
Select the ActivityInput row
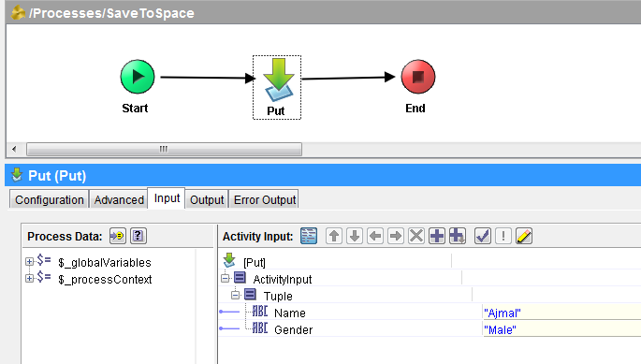click(283, 280)
